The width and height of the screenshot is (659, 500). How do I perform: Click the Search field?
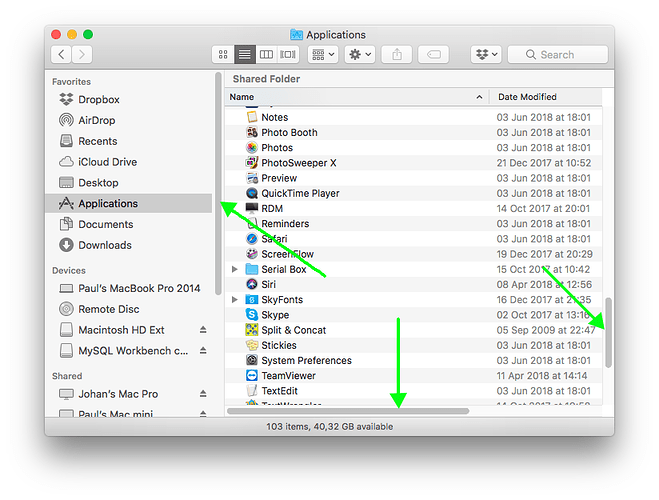[x=557, y=55]
